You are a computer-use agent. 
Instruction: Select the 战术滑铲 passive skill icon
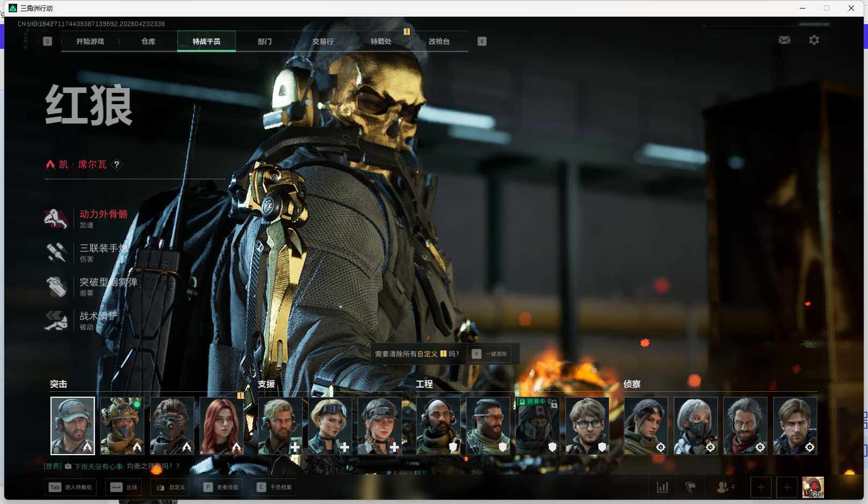56,320
